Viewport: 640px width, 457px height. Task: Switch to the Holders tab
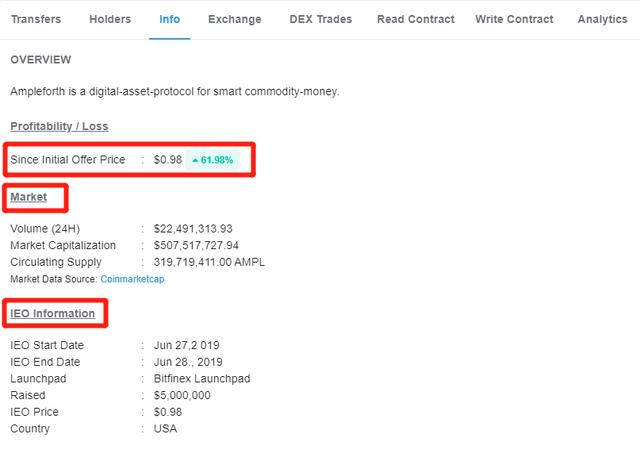[x=110, y=19]
